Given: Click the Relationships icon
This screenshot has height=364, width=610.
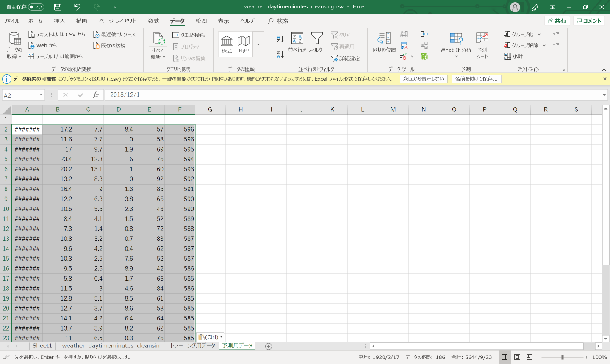Looking at the screenshot, I should [424, 45].
